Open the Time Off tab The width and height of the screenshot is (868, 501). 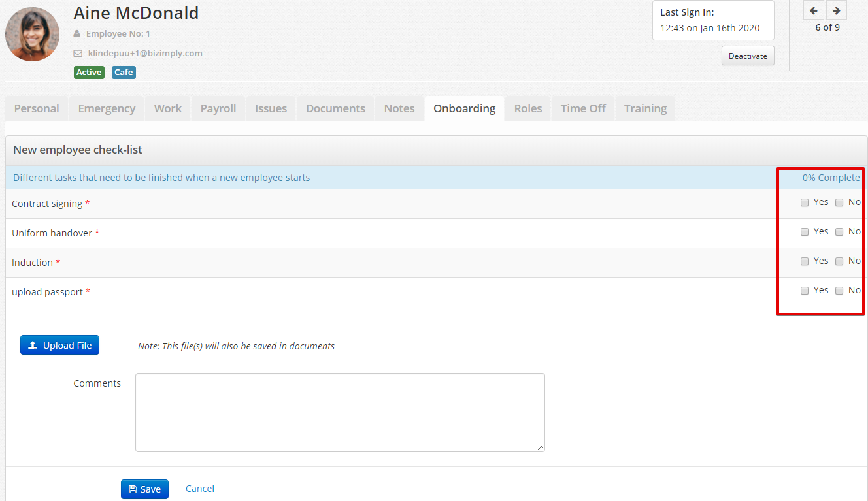[x=583, y=108]
